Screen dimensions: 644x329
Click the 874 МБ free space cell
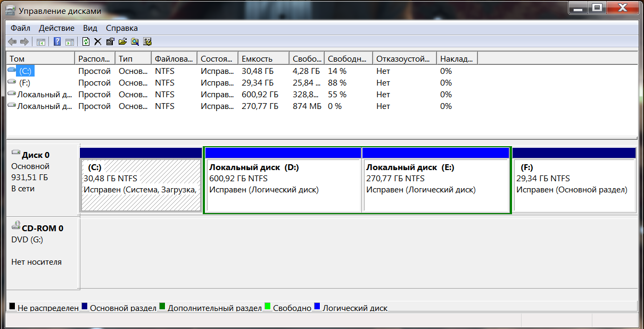(x=307, y=106)
